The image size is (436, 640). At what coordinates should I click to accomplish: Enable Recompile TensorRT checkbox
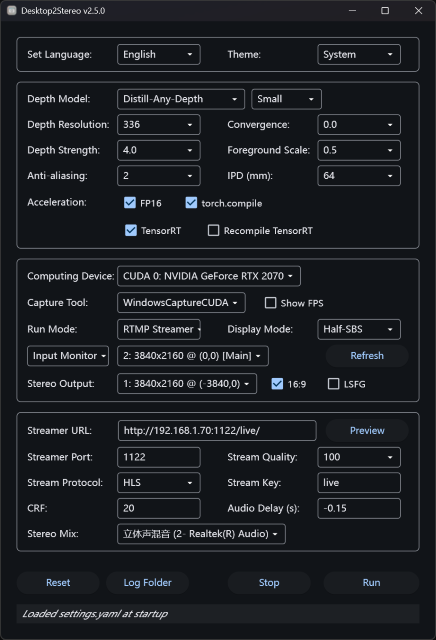[x=214, y=231]
